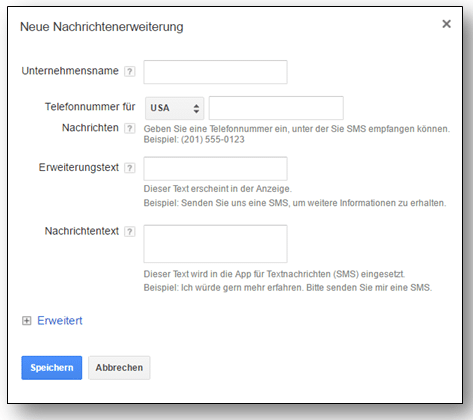Viewport: 473px width, 420px height.
Task: Click the plus icon next to Erweitert
Action: pyautogui.click(x=26, y=321)
